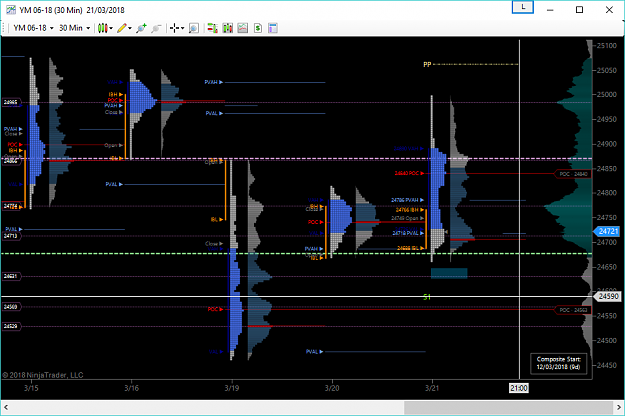
Task: Expand the cursor type dropdown arrow
Action: (x=183, y=28)
